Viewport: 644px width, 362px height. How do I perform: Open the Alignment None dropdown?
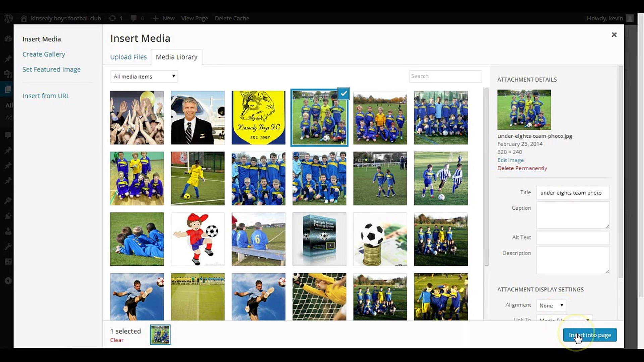551,305
